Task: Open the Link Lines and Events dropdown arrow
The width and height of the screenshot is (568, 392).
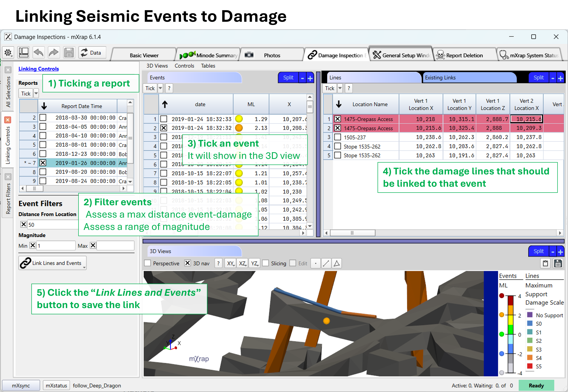Action: click(x=84, y=267)
